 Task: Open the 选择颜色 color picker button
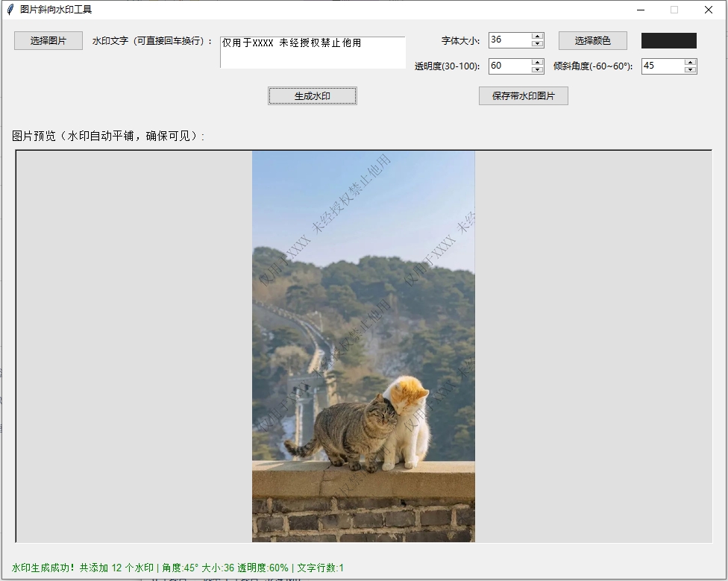click(592, 41)
